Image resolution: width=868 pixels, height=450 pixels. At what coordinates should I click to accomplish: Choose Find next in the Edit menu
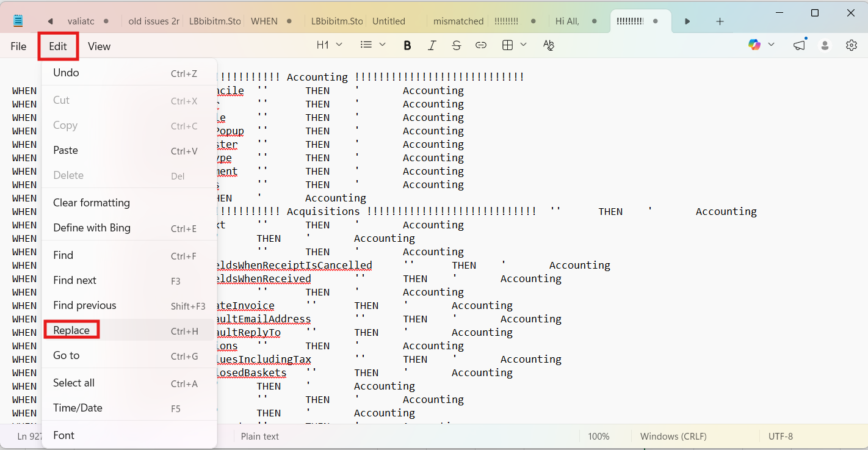75,280
